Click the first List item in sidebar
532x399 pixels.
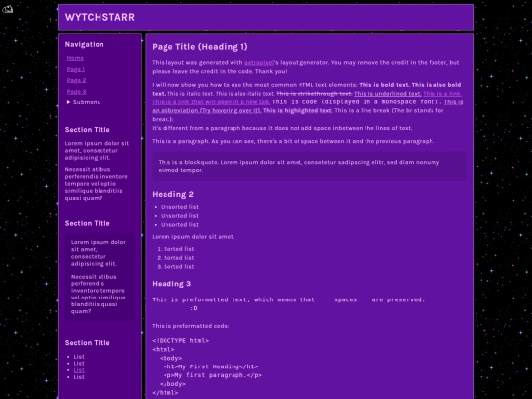pos(79,357)
